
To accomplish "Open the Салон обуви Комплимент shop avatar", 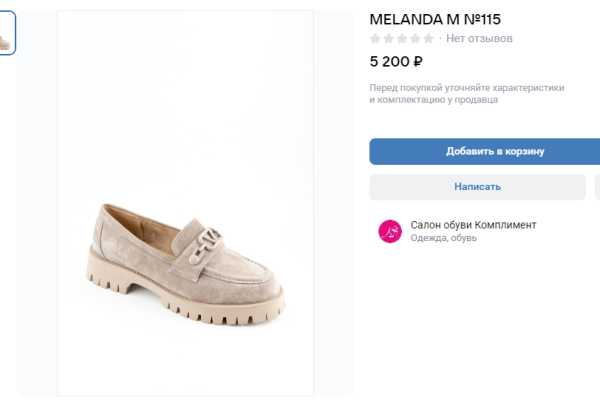I will click(390, 231).
